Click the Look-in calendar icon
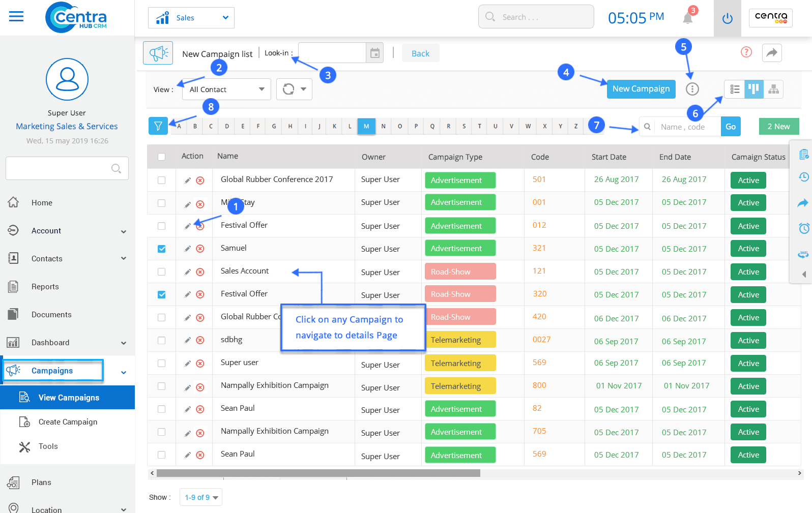Viewport: 812px width, 513px height. tap(375, 53)
